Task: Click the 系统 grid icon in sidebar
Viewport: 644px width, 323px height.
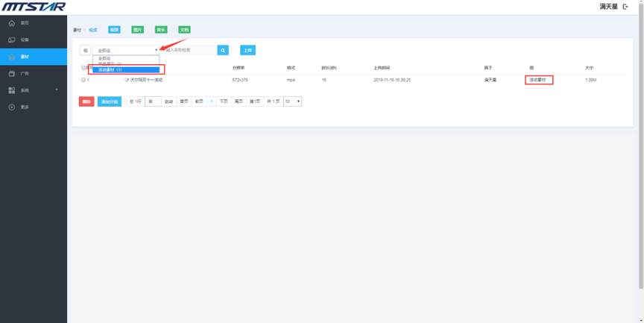Action: [x=12, y=90]
